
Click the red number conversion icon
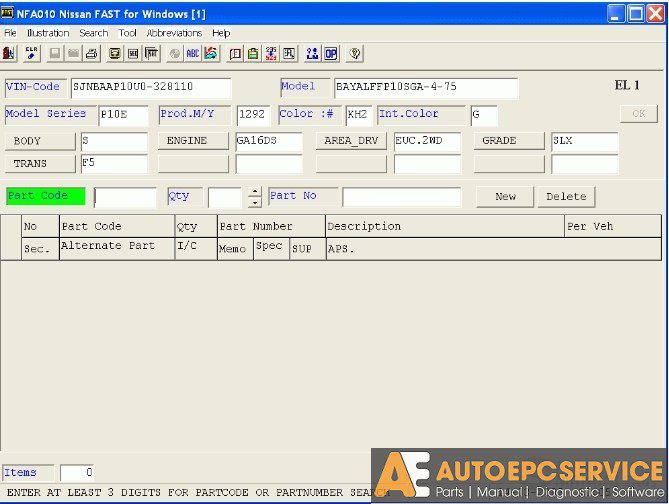[271, 54]
